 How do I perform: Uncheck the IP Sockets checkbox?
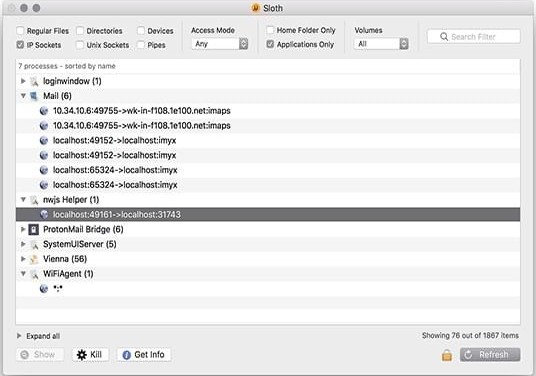click(20, 45)
